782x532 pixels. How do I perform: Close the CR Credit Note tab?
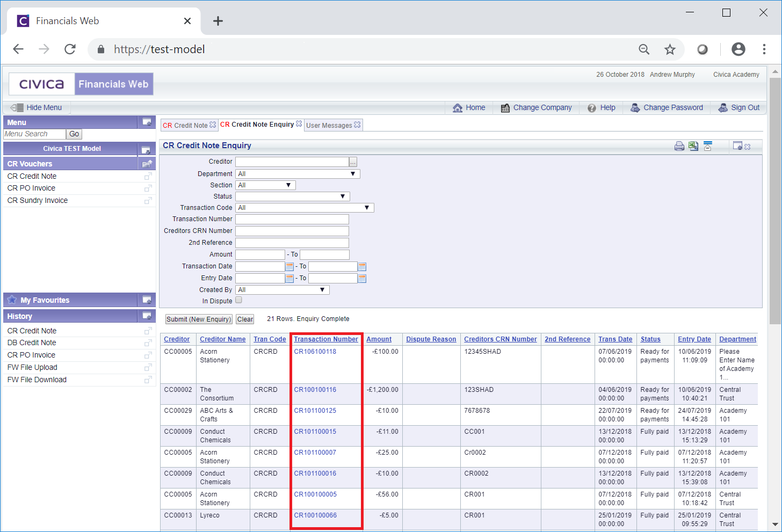pos(213,125)
